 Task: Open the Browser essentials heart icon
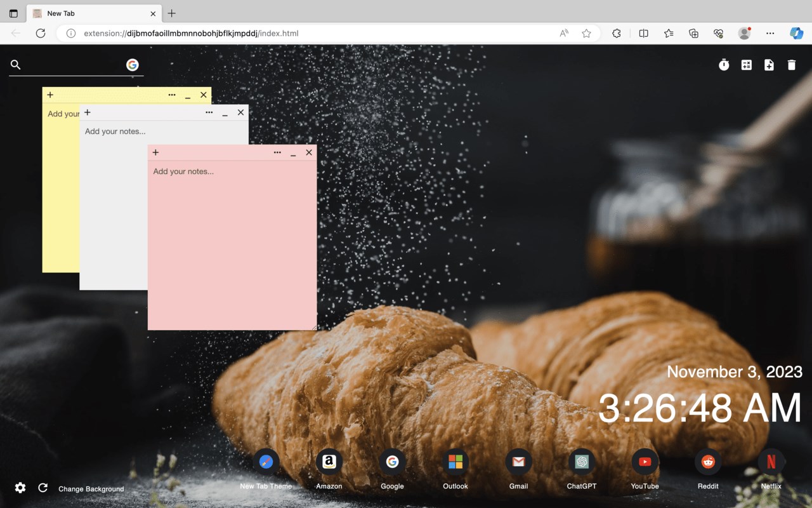tap(718, 33)
